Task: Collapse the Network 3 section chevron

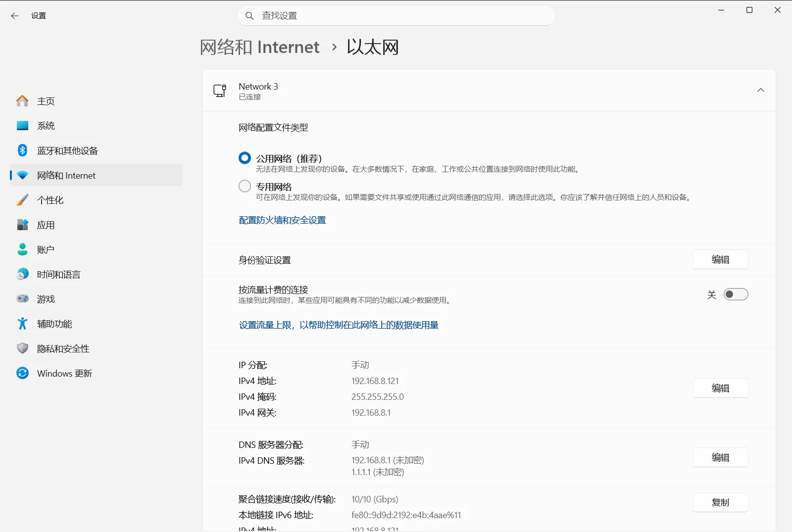Action: click(761, 90)
